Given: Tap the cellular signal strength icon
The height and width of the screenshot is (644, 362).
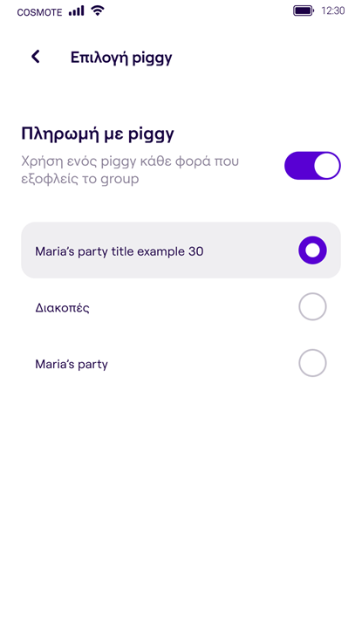Looking at the screenshot, I should pyautogui.click(x=77, y=11).
